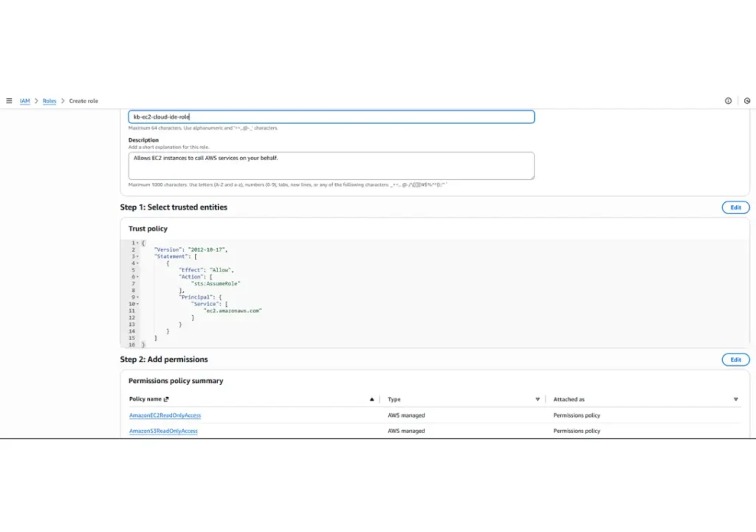The height and width of the screenshot is (532, 756).
Task: Click into the Description text area
Action: (331, 165)
